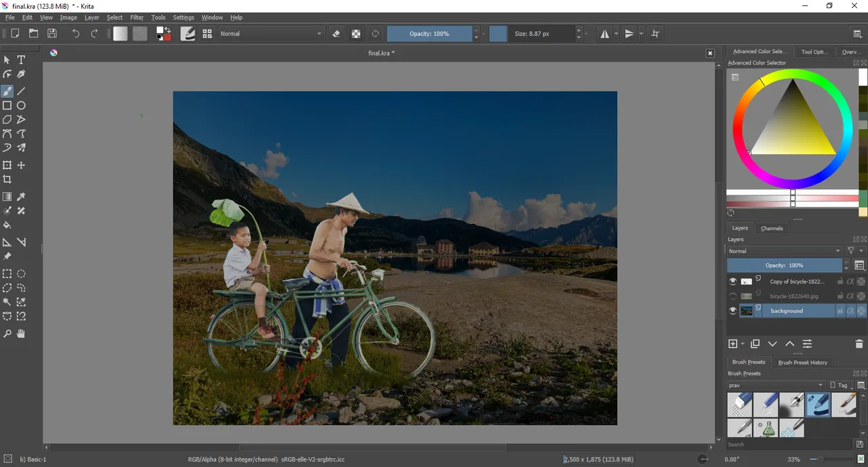This screenshot has height=467, width=868.
Task: Expand the horizontal mirror options arrow
Action: click(616, 33)
